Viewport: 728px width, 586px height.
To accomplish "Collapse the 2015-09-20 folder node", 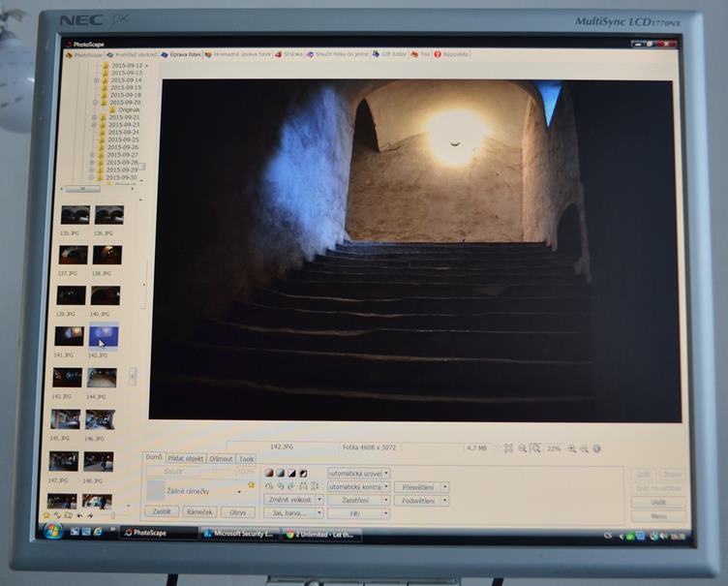I will (x=95, y=103).
